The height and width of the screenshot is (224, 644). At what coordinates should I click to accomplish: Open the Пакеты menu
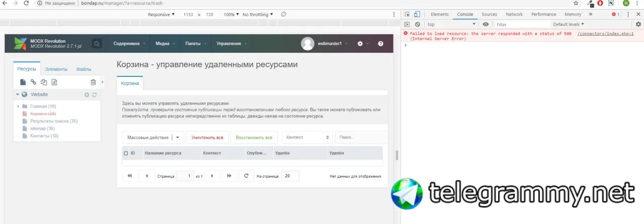[195, 44]
